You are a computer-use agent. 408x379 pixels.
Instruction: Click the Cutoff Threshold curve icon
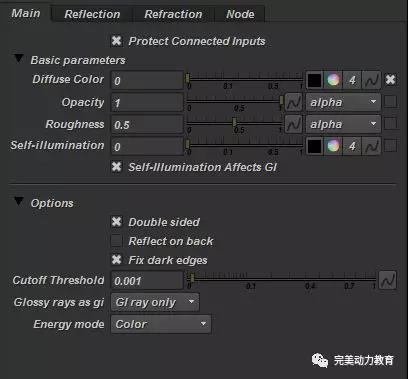(x=388, y=280)
